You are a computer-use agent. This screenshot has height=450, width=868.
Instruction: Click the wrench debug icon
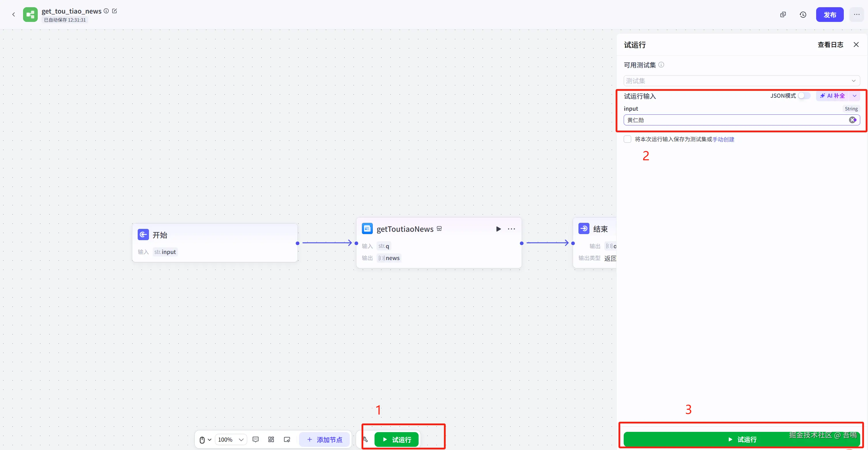[x=365, y=440]
